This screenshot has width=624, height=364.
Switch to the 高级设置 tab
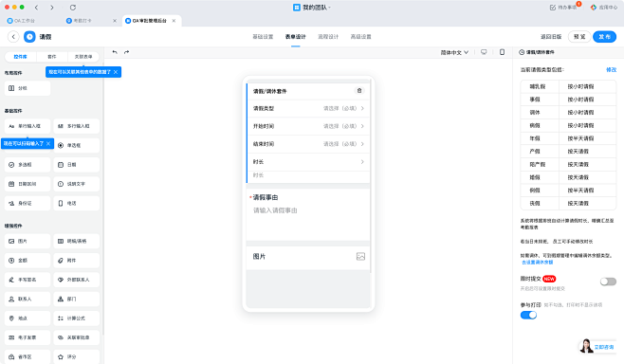coord(360,37)
